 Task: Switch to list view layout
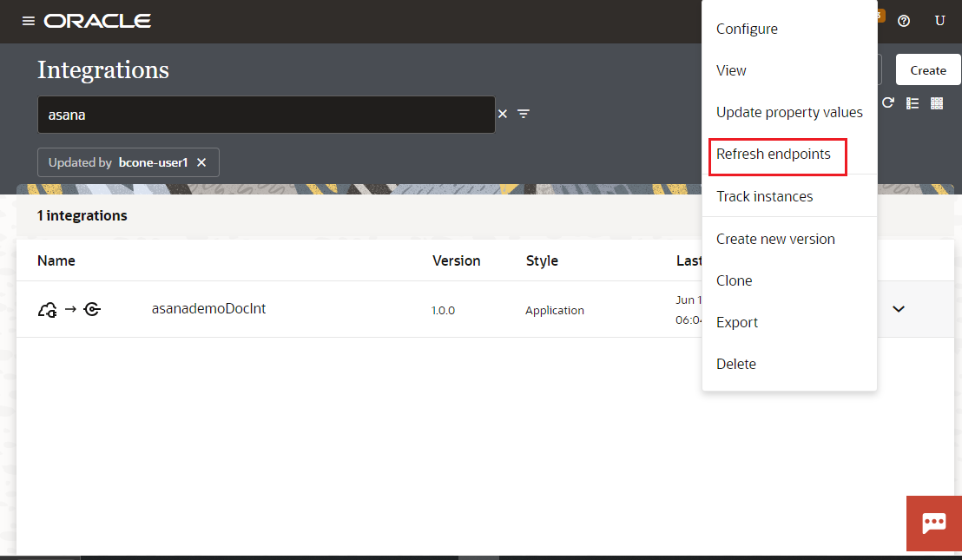click(x=913, y=102)
